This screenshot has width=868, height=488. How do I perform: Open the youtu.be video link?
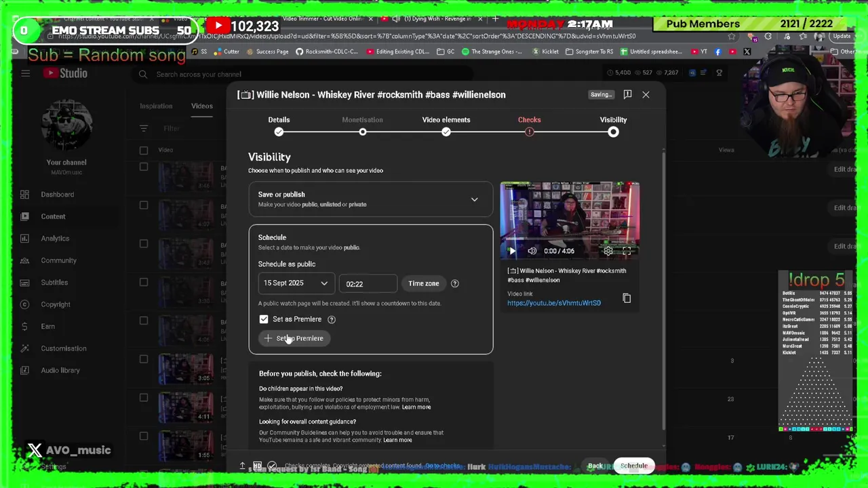(554, 303)
